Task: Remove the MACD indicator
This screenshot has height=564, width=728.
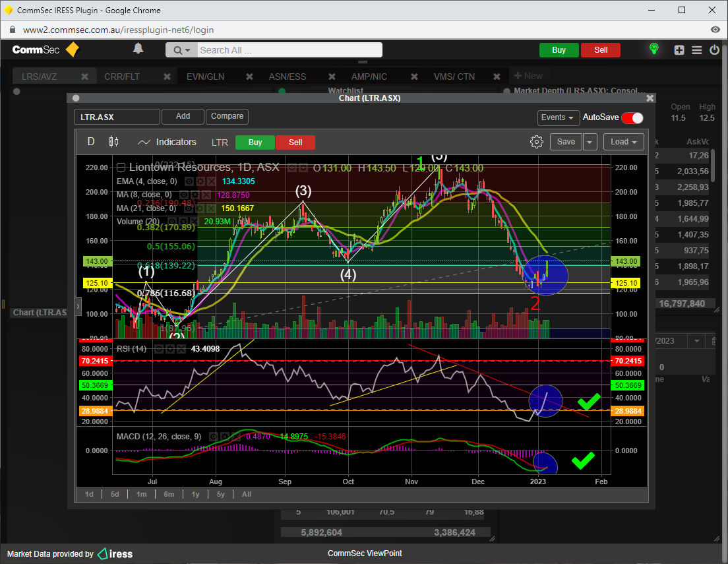Action: [236, 437]
